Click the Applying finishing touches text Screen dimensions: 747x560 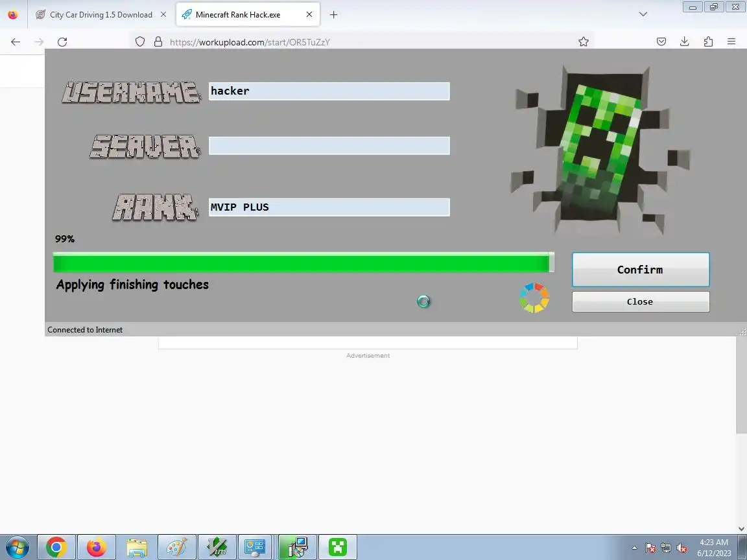(132, 285)
